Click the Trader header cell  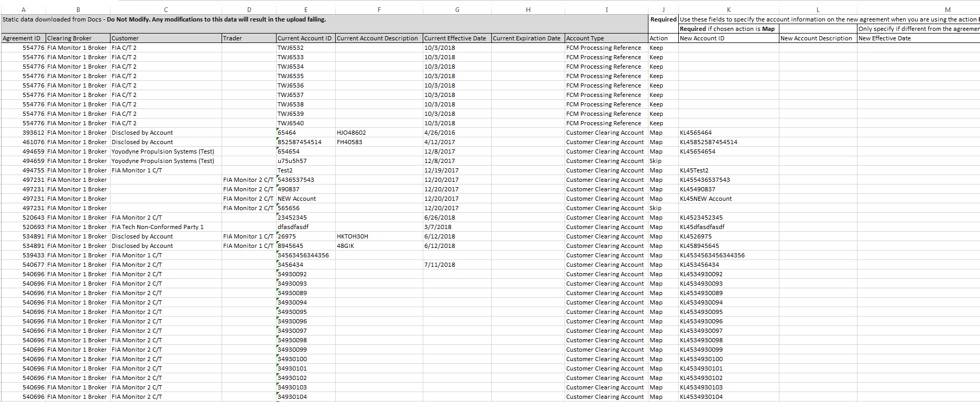(249, 38)
